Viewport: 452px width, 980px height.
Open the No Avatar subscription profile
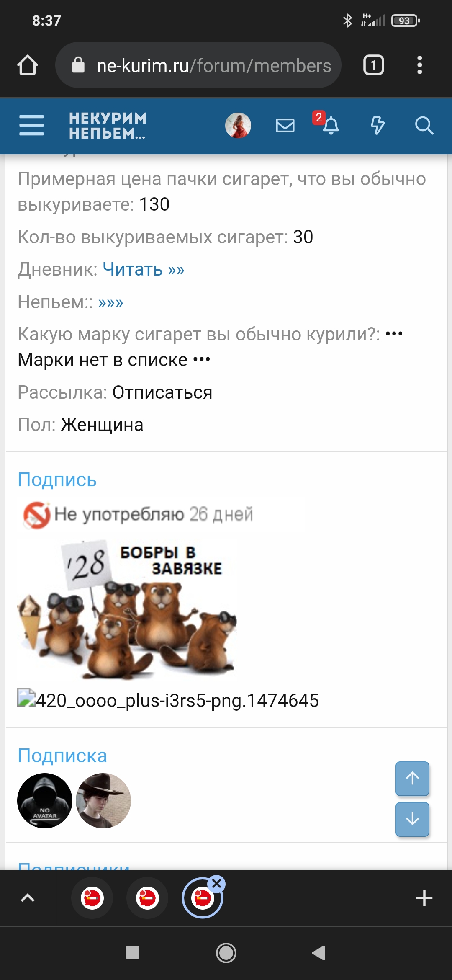click(45, 801)
